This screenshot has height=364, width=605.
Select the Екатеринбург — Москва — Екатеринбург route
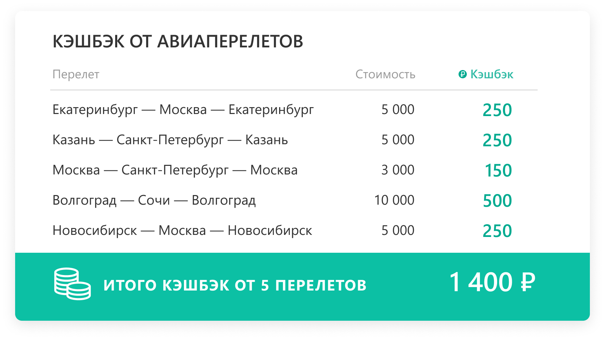click(x=183, y=110)
